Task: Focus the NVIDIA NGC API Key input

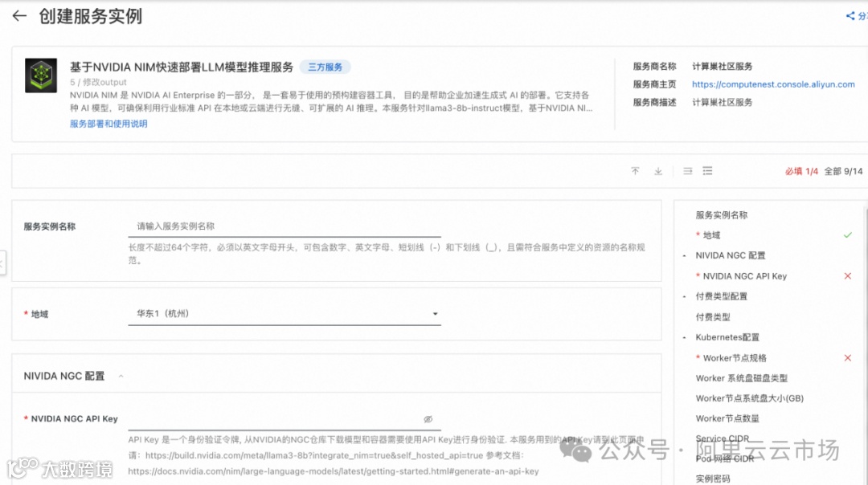Action: point(285,419)
